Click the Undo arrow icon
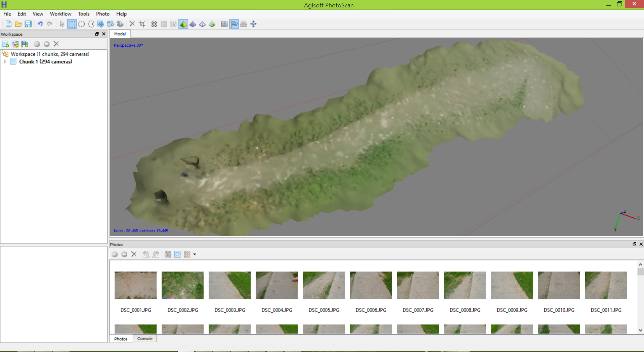 coord(40,24)
